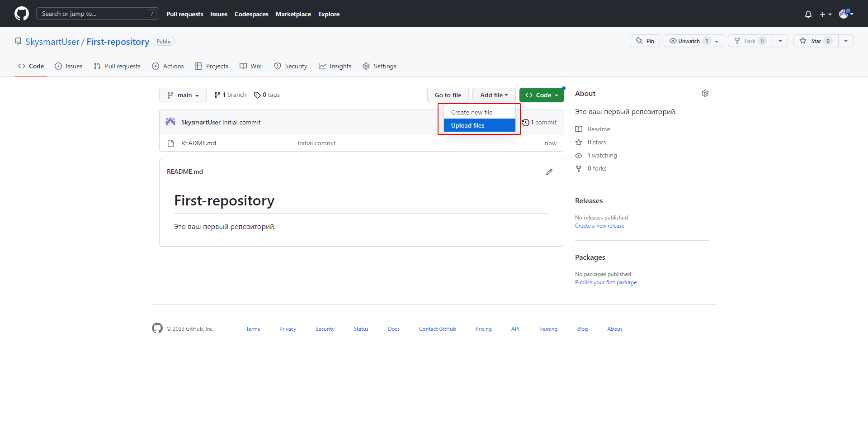Viewport: 868px width, 424px height.
Task: Click Publish your first package
Action: tap(606, 282)
